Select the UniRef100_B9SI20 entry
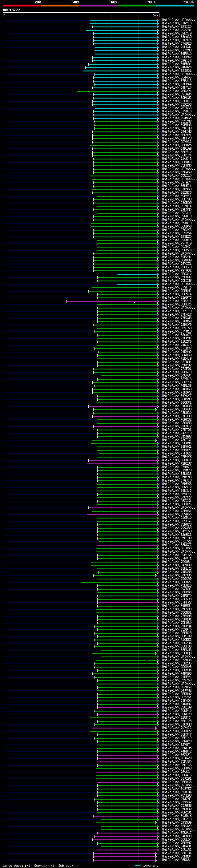Viewport: 197px width, 868px height. (x=177, y=26)
